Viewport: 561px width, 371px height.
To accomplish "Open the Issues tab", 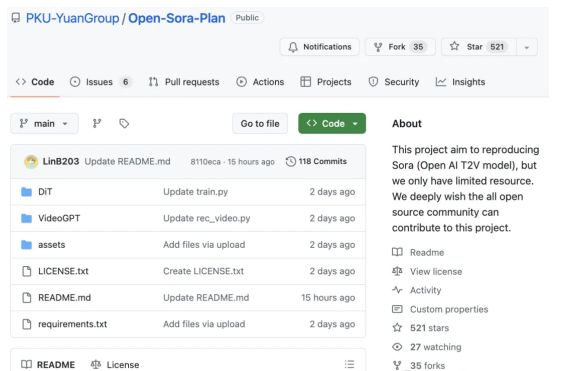I will click(101, 82).
